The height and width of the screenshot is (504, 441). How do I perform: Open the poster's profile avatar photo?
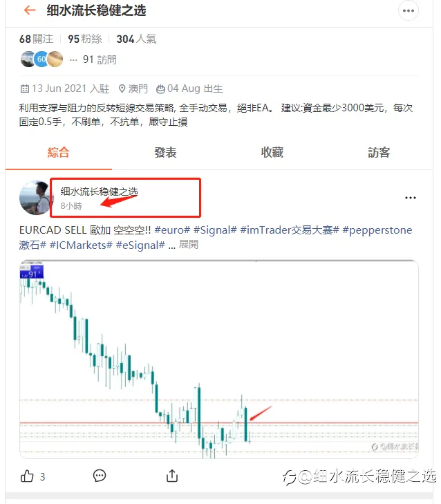coord(35,197)
